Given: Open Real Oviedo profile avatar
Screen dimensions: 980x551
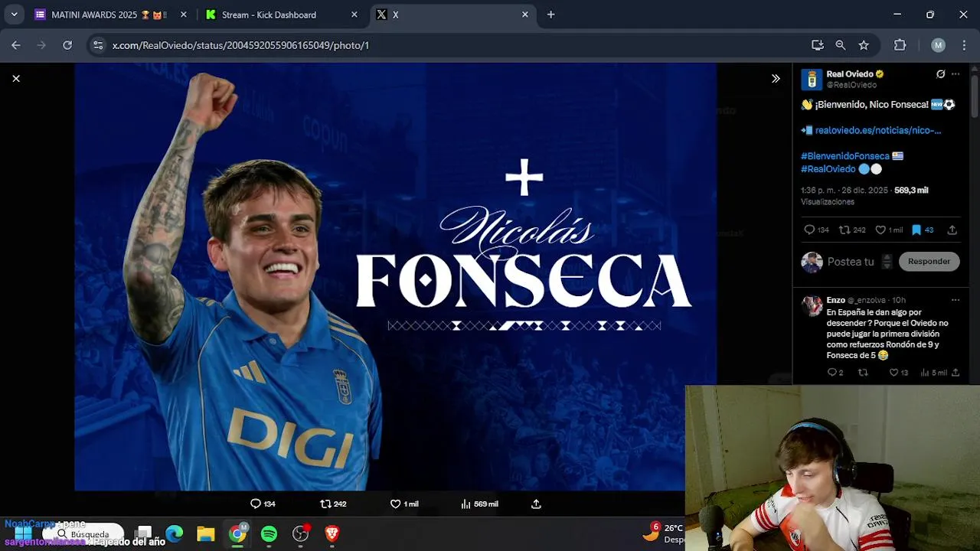Looking at the screenshot, I should click(812, 79).
